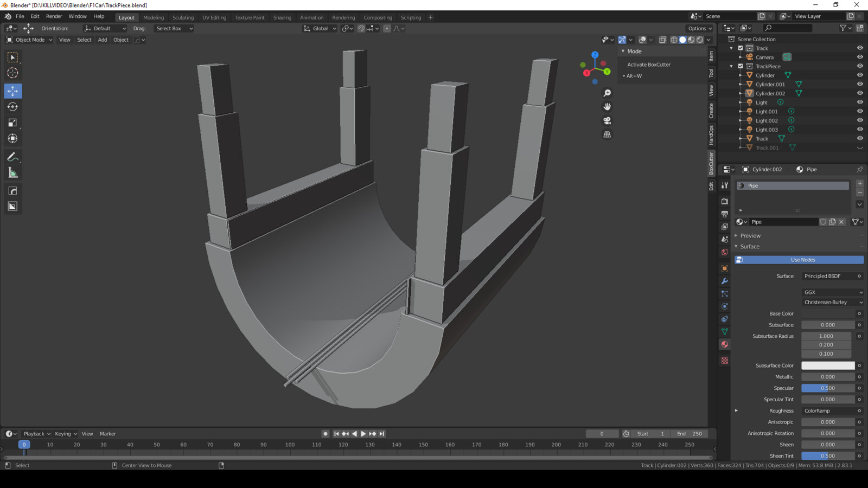Click the zoom viewport magnifier icon

pos(607,93)
